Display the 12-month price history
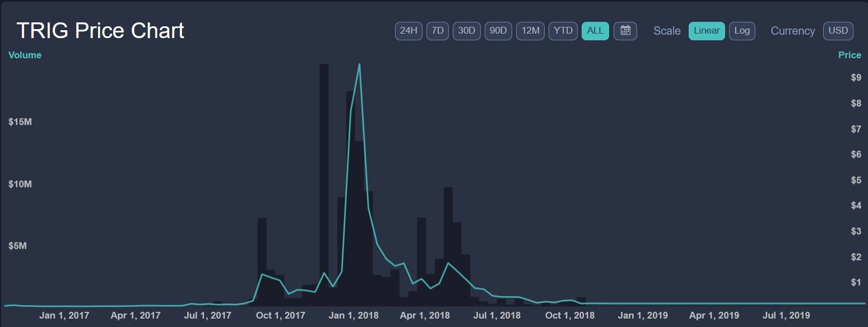Viewport: 868px width, 327px height. tap(530, 31)
